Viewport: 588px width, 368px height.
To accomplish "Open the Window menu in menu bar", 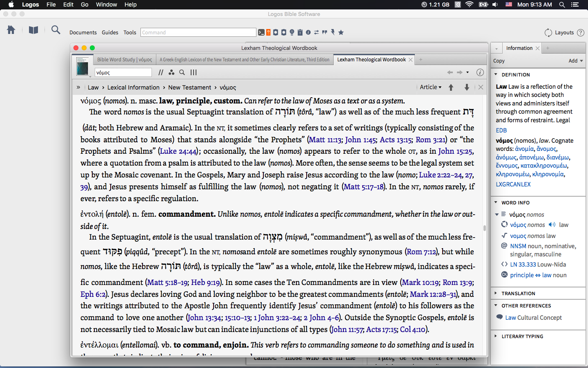I will [106, 4].
